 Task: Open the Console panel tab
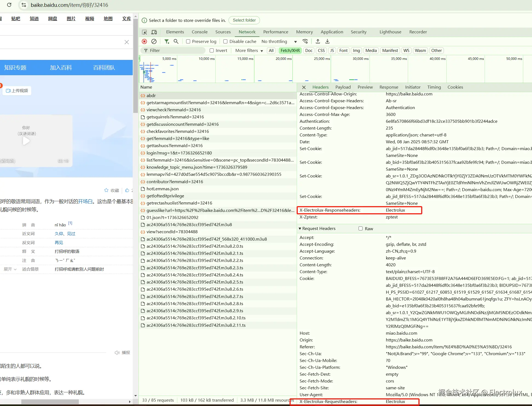coord(199,32)
